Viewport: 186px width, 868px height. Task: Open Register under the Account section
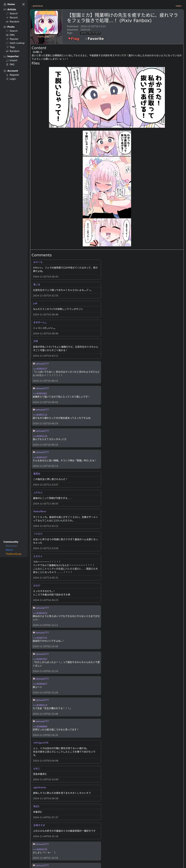14,75
